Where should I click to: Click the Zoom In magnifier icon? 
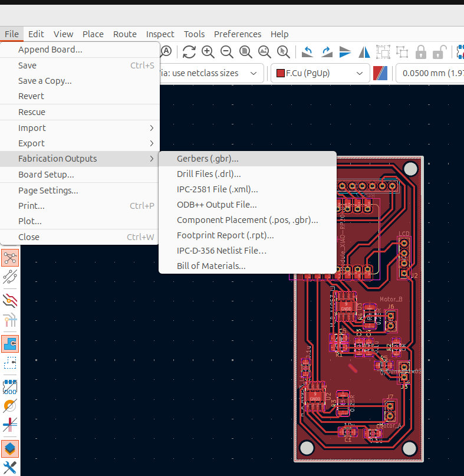click(208, 52)
